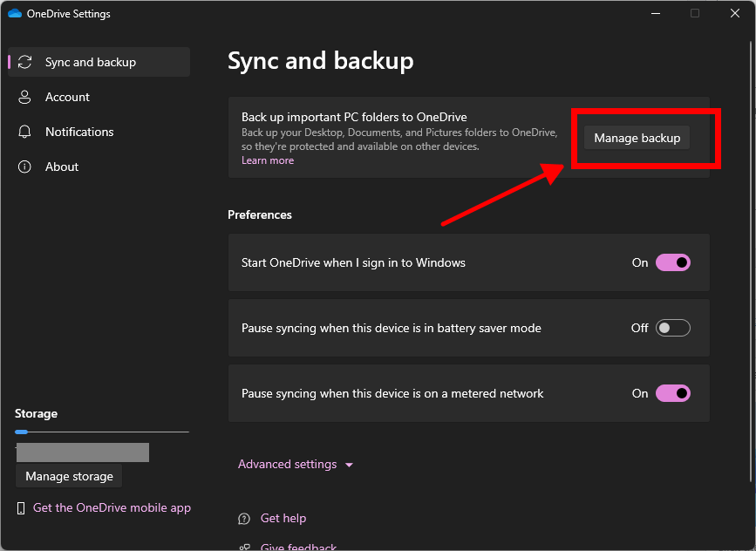Click the Account person icon
Image resolution: width=756 pixels, height=551 pixels.
tap(25, 97)
